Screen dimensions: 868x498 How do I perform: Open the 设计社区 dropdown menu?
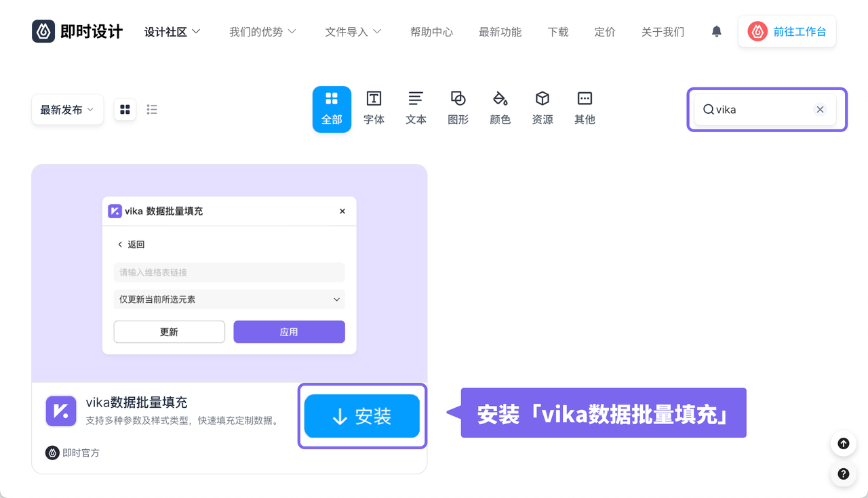(x=172, y=32)
